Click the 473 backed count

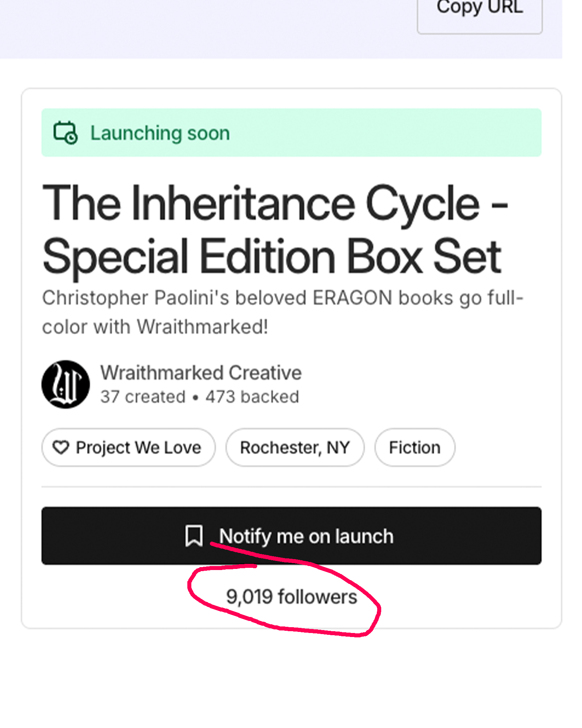(252, 397)
